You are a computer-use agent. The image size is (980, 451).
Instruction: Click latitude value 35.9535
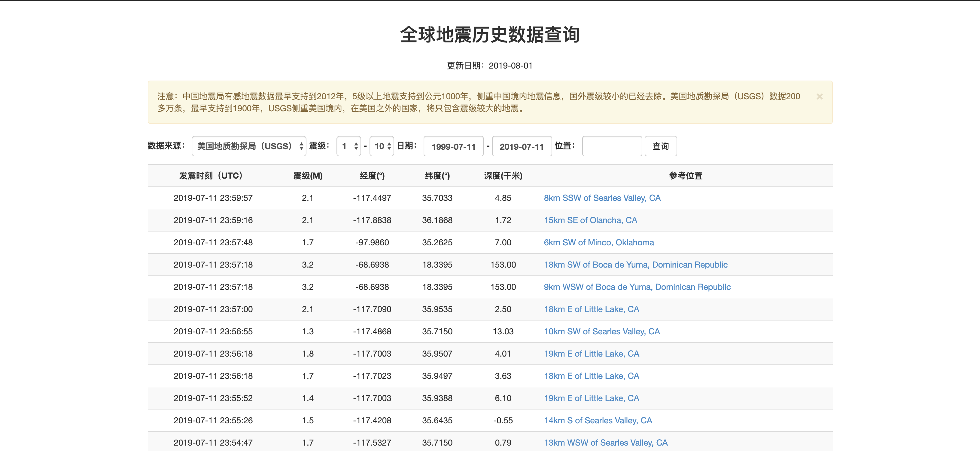[x=437, y=309]
